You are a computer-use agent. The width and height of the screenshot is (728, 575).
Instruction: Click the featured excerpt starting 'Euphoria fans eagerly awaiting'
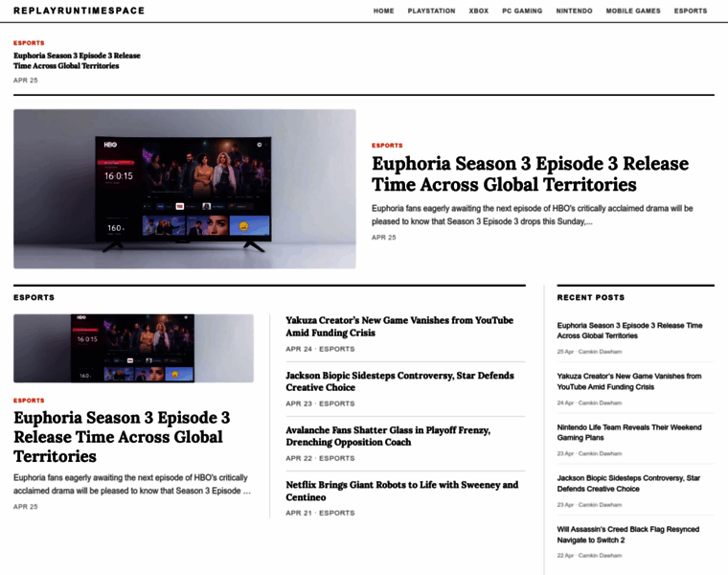(532, 215)
